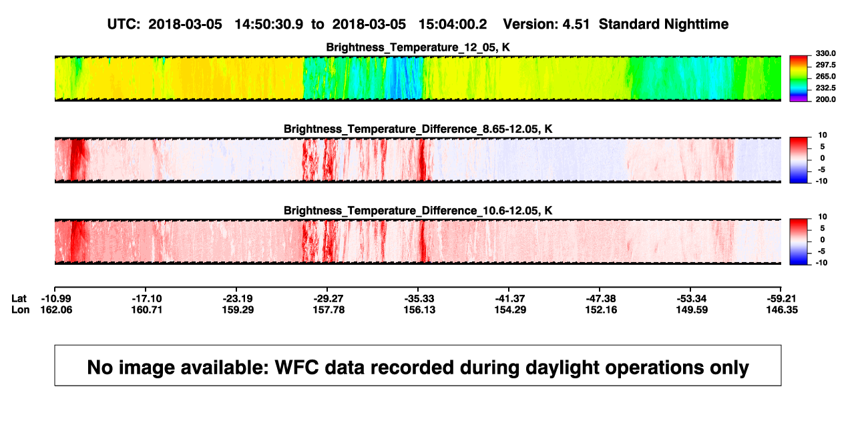The image size is (868, 445).
Task: Click the 'No image available' WFC notice box
Action: coord(418,365)
